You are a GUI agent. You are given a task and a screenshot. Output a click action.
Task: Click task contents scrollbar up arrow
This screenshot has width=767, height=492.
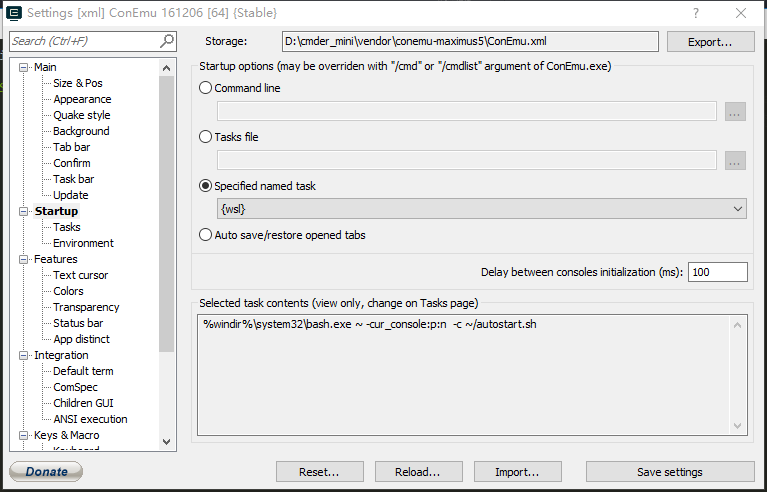coord(737,325)
